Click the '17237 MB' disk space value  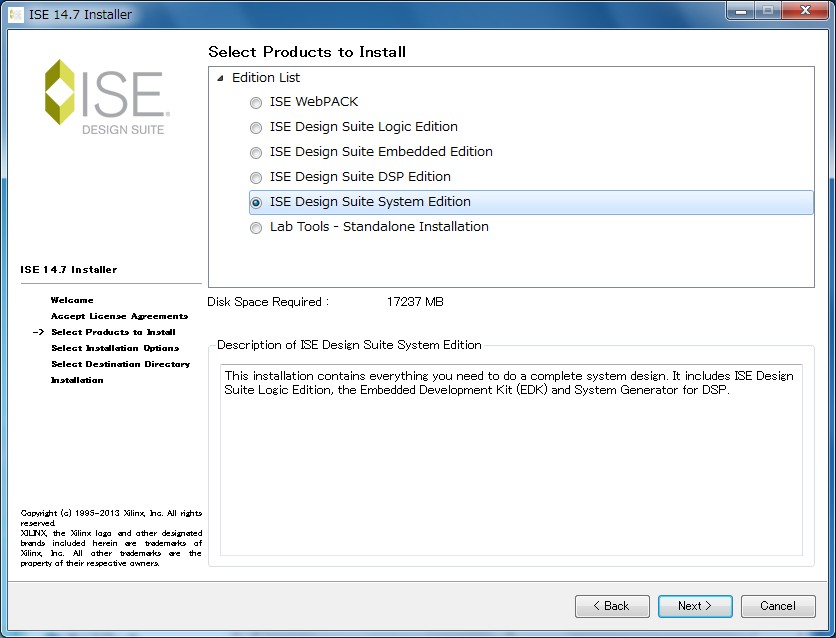(x=415, y=302)
